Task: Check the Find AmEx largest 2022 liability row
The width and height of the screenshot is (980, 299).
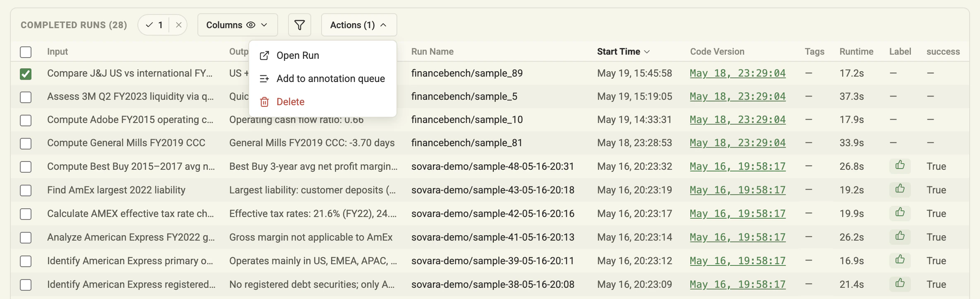Action: [26, 190]
